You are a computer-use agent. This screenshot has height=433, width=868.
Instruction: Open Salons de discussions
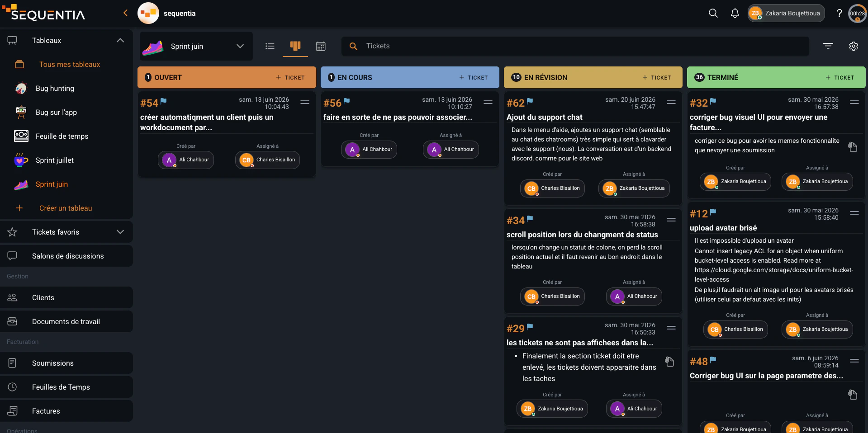click(66, 256)
